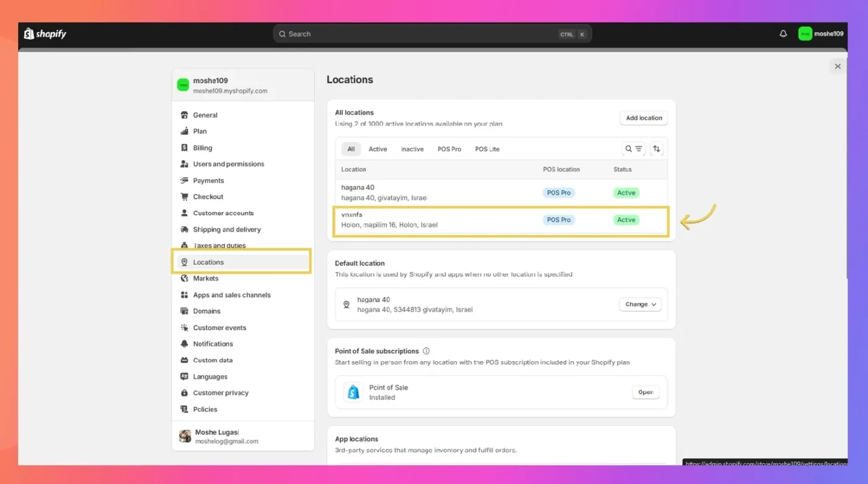Click the Status column header
868x484 pixels.
pos(622,169)
